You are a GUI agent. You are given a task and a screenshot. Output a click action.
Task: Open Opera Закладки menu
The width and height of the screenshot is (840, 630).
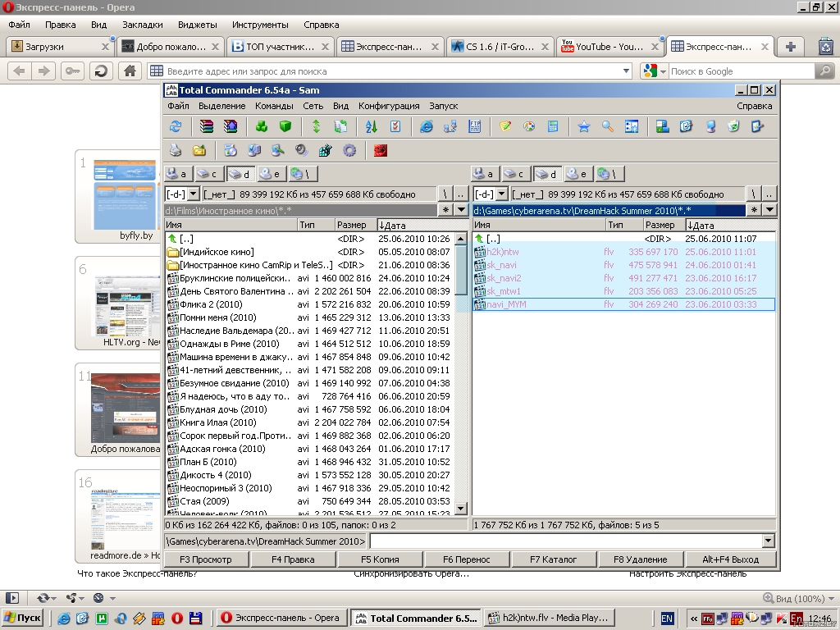coord(143,25)
